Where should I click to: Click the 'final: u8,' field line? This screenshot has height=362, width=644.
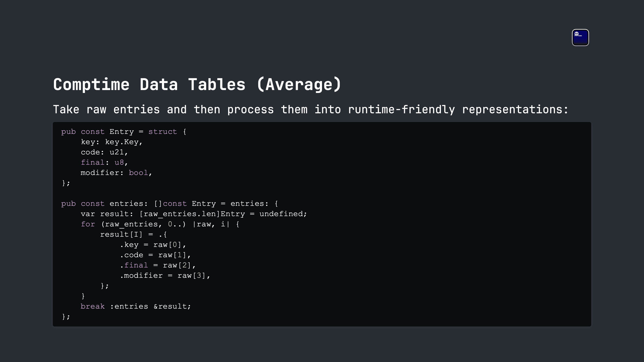104,162
